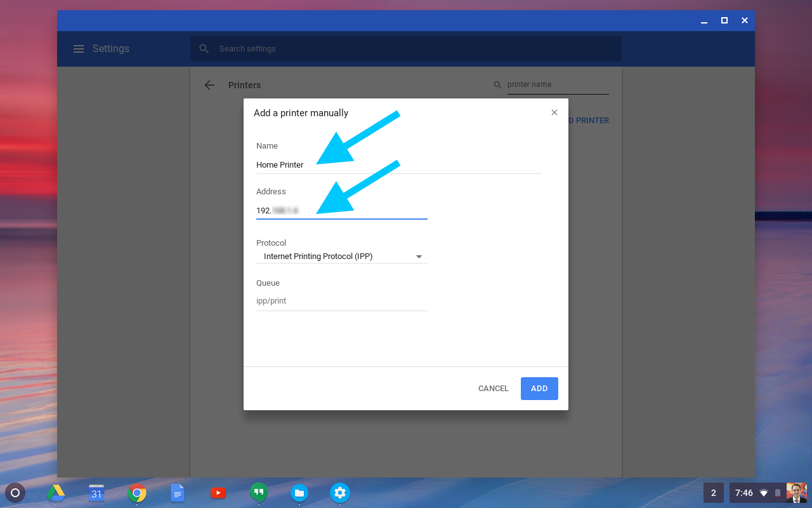The width and height of the screenshot is (812, 508).
Task: Open the launcher circle button
Action: click(15, 493)
